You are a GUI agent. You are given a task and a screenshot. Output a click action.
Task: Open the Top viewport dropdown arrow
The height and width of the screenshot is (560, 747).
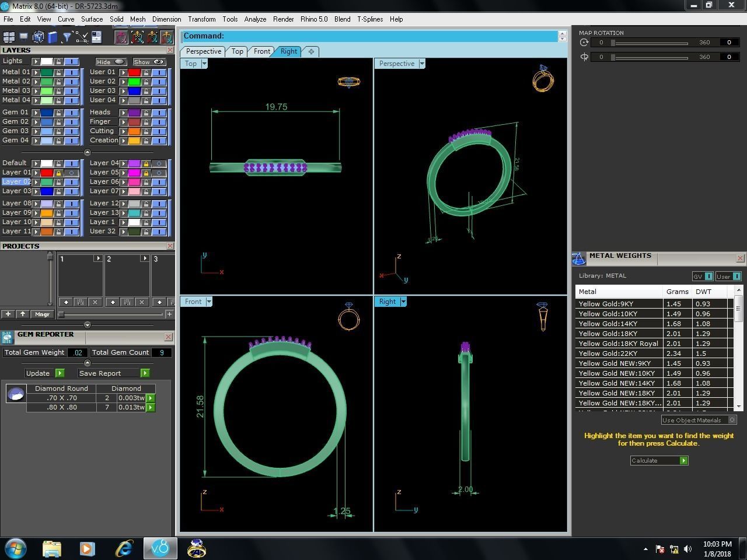(204, 64)
